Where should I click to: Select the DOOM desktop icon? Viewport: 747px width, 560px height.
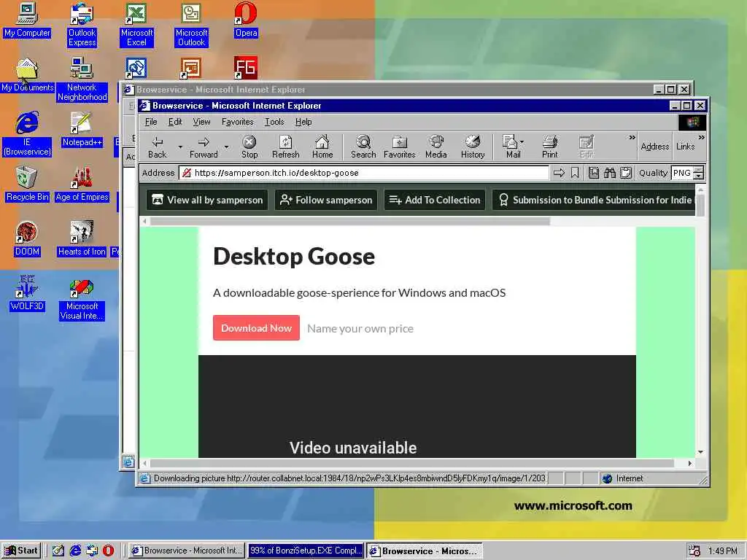pos(27,238)
